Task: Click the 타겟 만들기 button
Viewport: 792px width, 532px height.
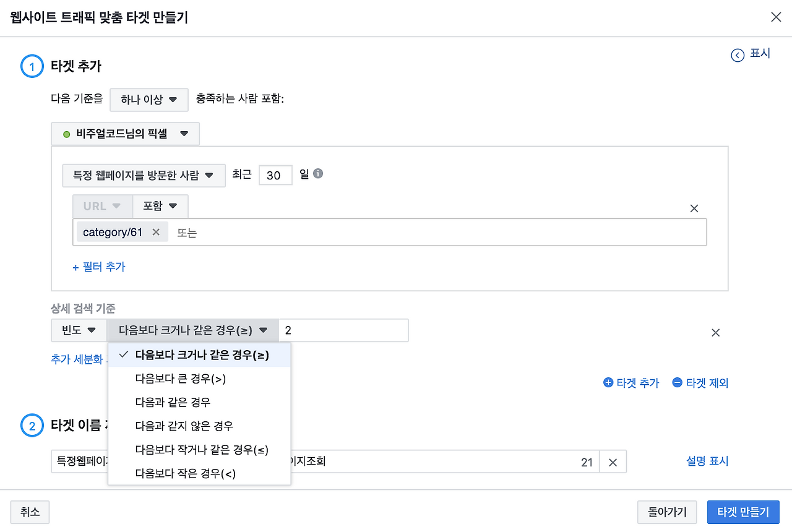Action: tap(743, 512)
